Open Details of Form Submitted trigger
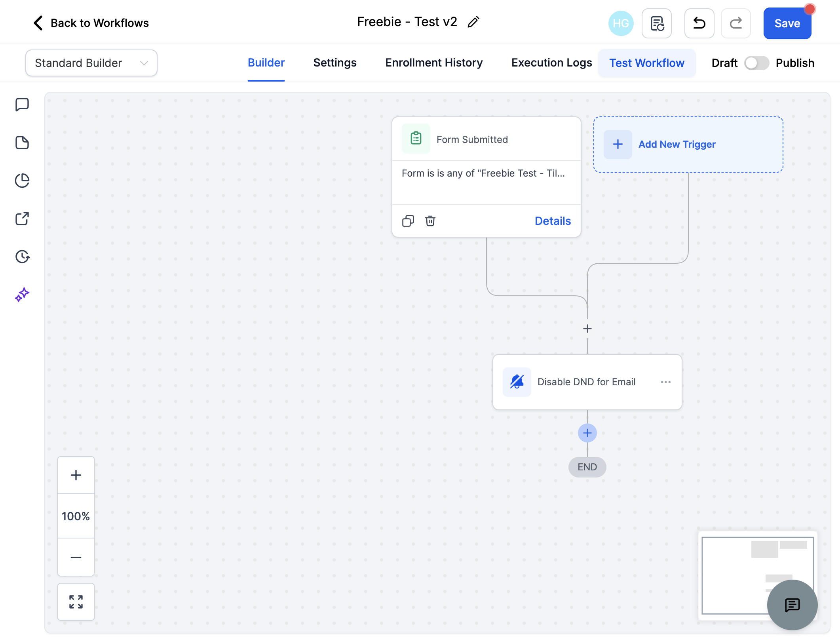Image resolution: width=840 pixels, height=643 pixels. (x=553, y=221)
